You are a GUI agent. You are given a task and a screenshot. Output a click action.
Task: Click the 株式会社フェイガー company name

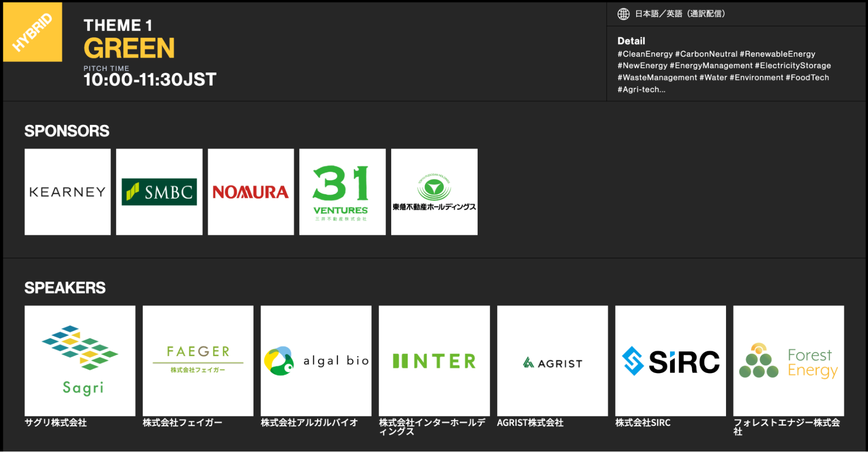click(182, 423)
